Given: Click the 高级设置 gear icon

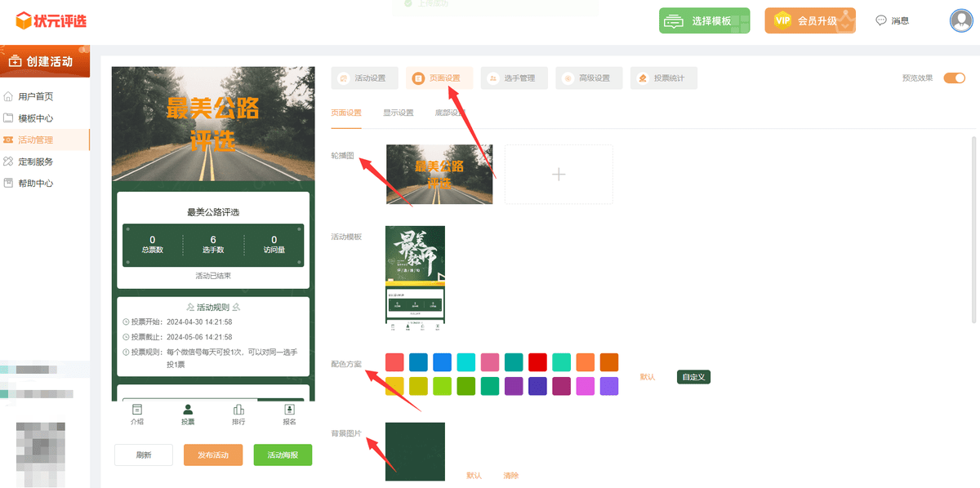Looking at the screenshot, I should tap(568, 78).
